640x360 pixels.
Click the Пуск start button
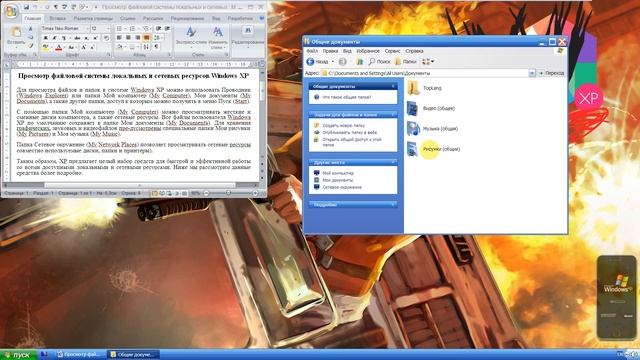tap(19, 355)
